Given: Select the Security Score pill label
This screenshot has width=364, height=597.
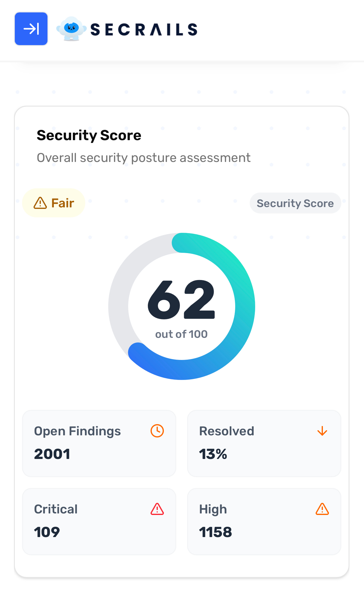Looking at the screenshot, I should tap(295, 203).
